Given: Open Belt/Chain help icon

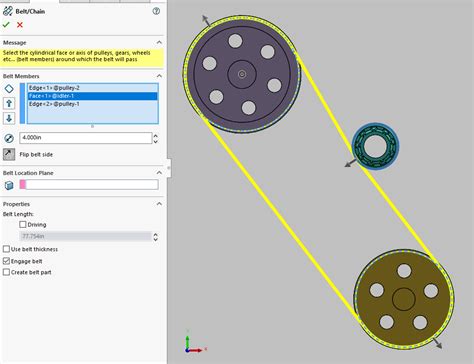Looking at the screenshot, I should (x=156, y=11).
